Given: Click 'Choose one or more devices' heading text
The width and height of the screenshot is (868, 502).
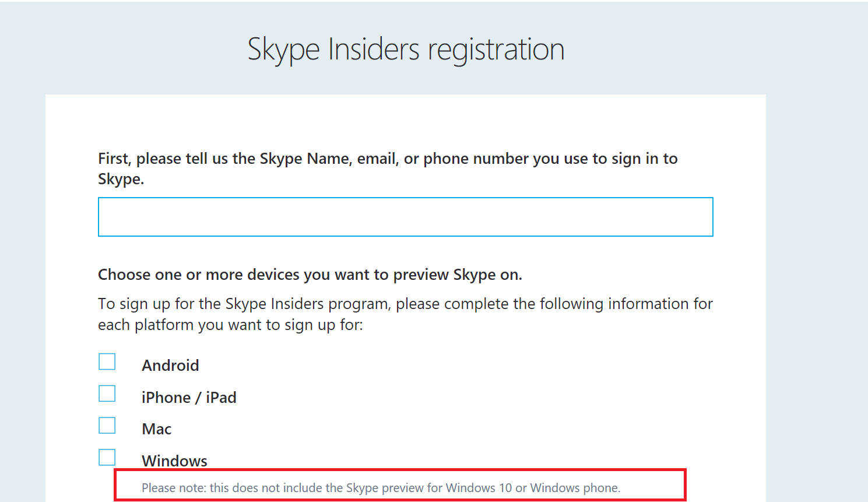Looking at the screenshot, I should coord(310,275).
